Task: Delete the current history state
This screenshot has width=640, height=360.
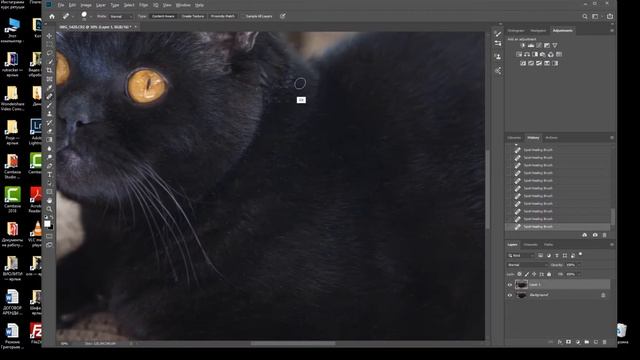Action: (x=604, y=235)
